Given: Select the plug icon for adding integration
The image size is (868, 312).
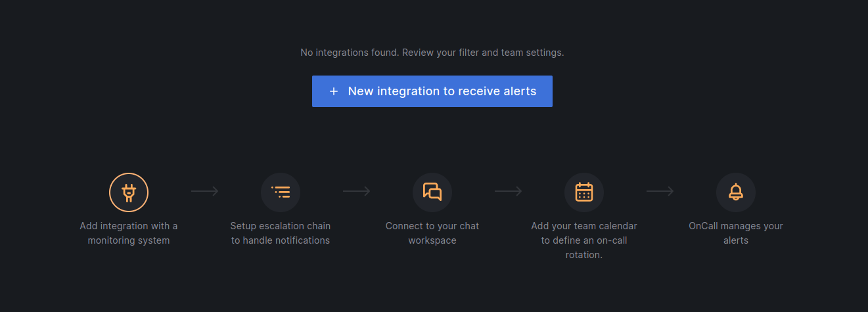Looking at the screenshot, I should click(129, 192).
